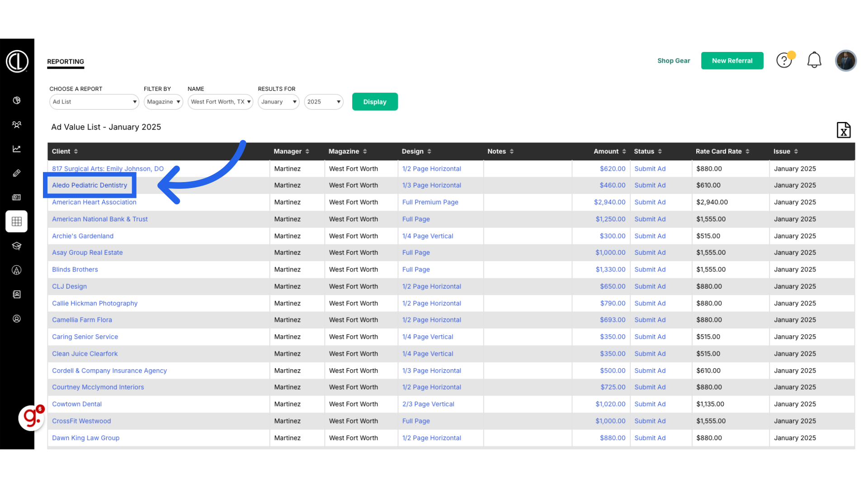Screen dimensions: 868x488
Task: Open the $1,330.00 amount link
Action: [610, 269]
